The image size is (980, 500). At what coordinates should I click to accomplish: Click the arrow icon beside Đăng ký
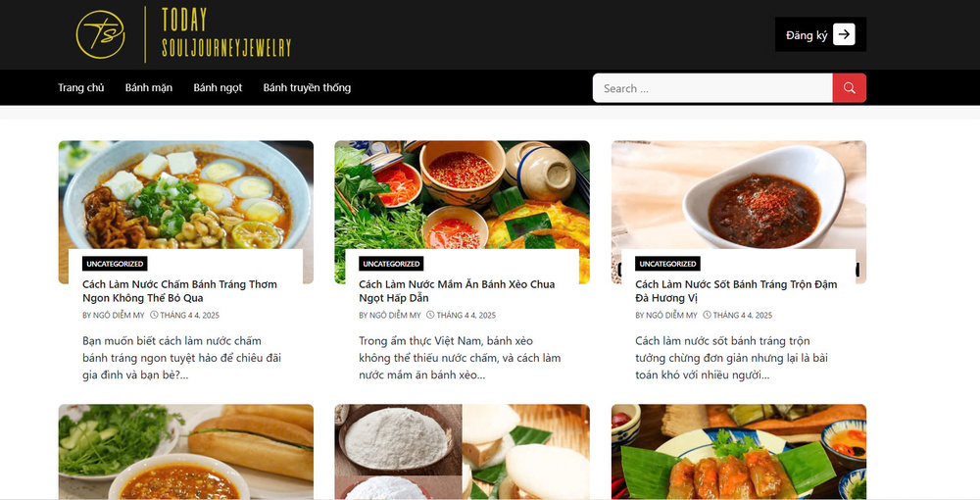(844, 34)
